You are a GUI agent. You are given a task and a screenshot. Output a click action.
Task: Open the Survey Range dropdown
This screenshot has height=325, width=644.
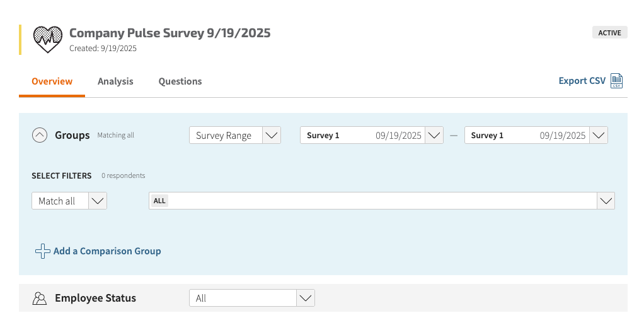235,135
